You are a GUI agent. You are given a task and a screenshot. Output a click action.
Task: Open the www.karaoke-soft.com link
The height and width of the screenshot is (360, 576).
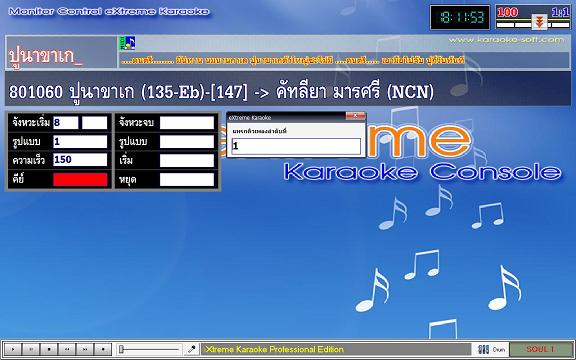pyautogui.click(x=506, y=39)
